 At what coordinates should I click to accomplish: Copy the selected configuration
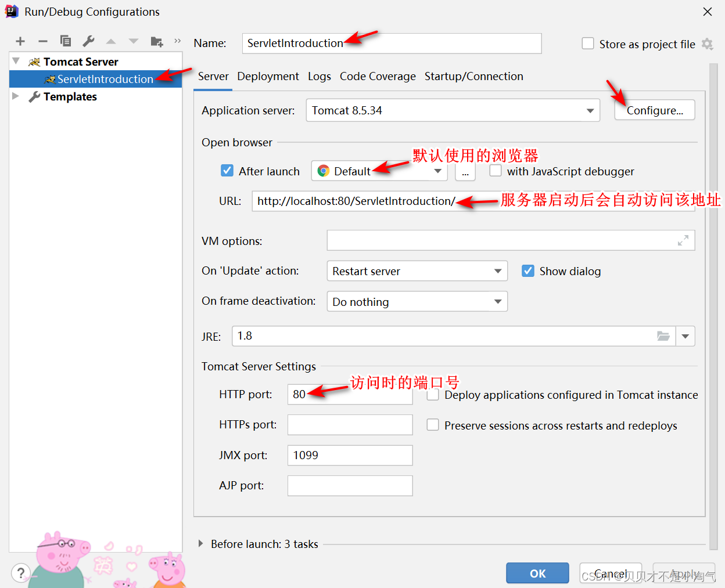coord(66,41)
